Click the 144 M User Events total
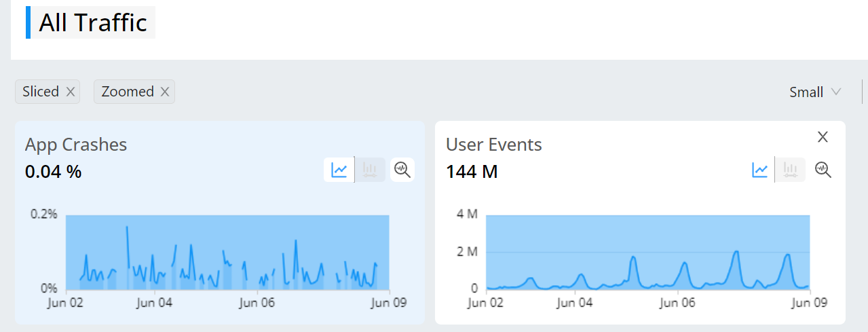 pos(472,172)
